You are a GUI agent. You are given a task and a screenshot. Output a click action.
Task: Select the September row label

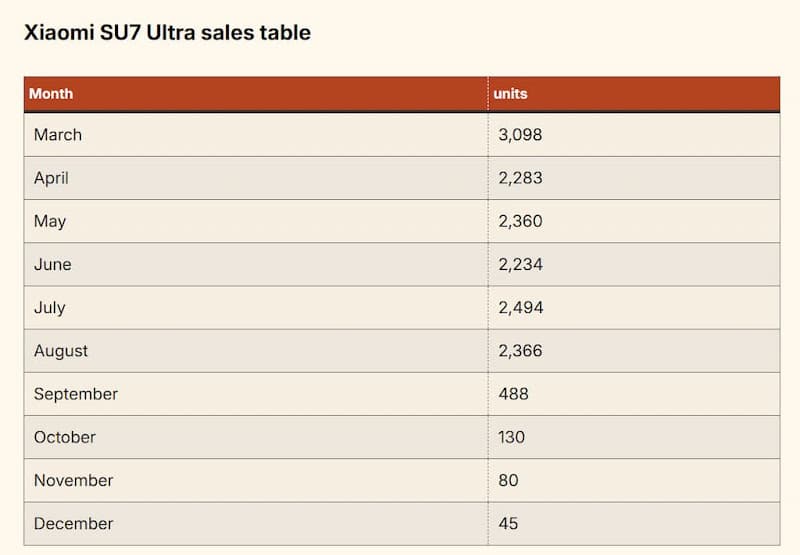click(x=76, y=394)
